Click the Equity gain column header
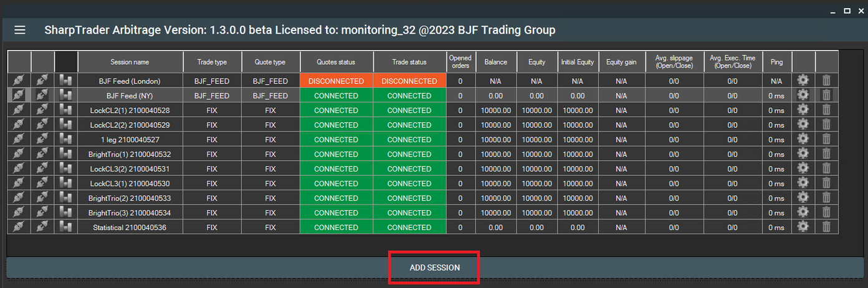 tap(621, 62)
